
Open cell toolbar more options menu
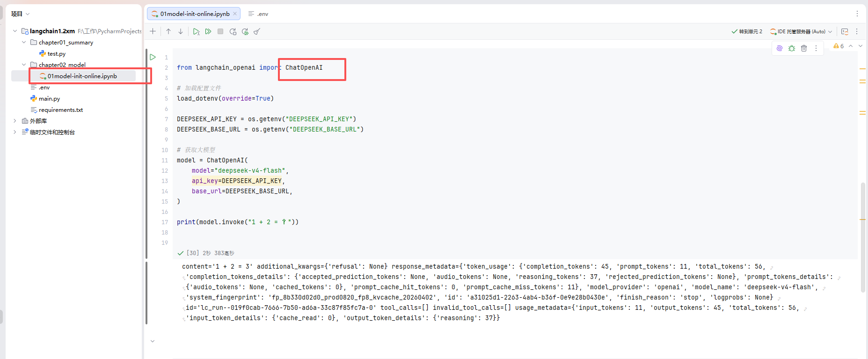(x=816, y=48)
